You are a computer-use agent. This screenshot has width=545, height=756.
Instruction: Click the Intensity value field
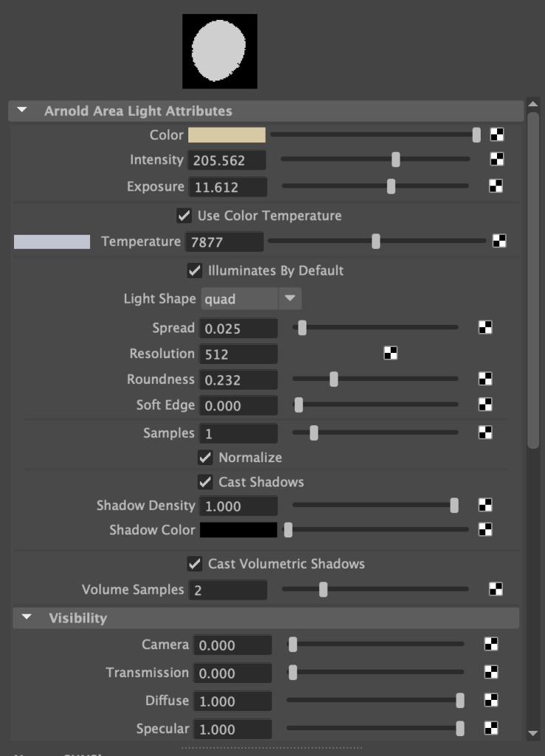(x=227, y=160)
